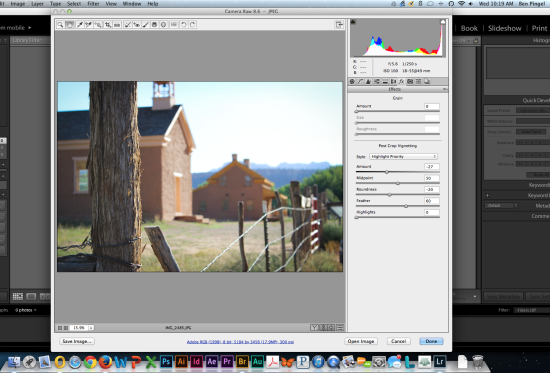The image size is (550, 373).
Task: Click the Roundness slider
Action: click(x=398, y=195)
